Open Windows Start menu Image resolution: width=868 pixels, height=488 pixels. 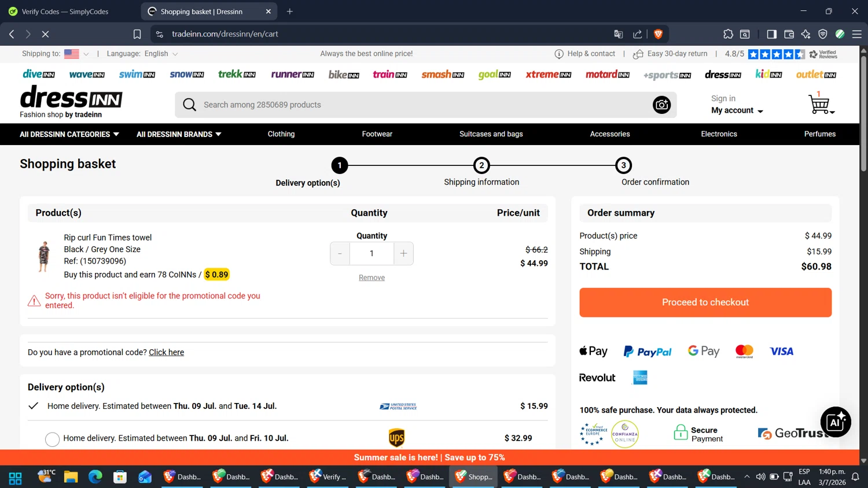point(16,477)
